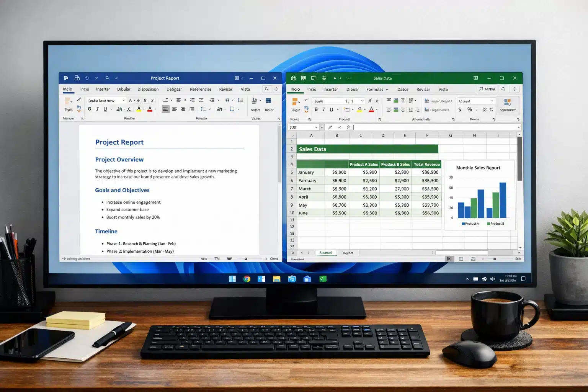Toggle underline formatting in Word

click(x=105, y=109)
